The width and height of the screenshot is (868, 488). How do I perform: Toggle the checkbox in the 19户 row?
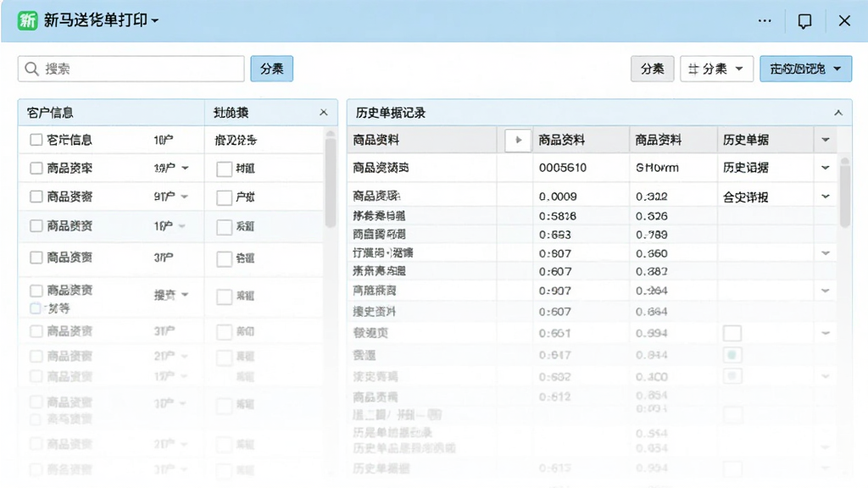tap(36, 168)
